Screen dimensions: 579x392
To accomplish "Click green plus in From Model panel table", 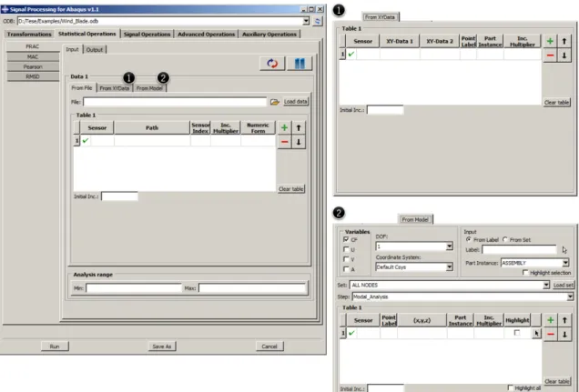I will (x=551, y=320).
